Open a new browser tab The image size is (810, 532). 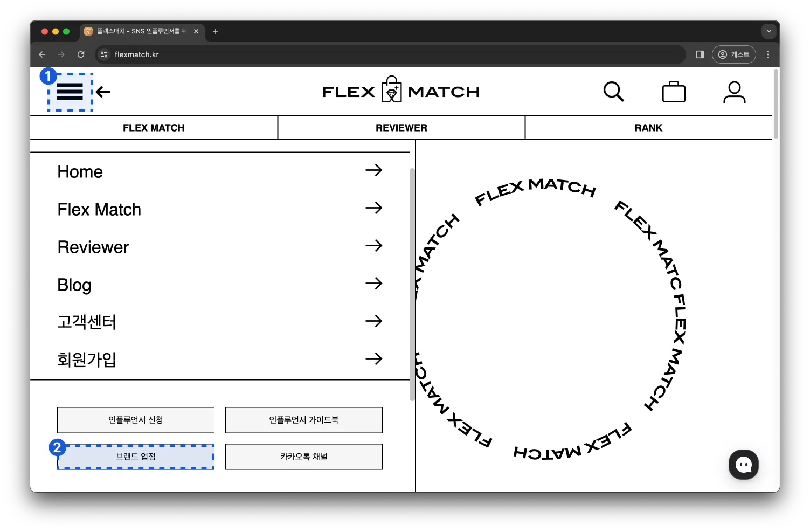click(216, 31)
